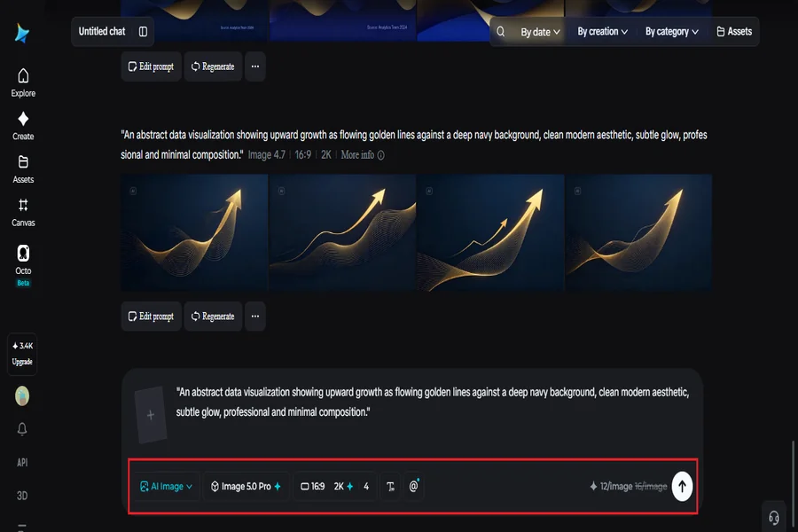The image size is (798, 532).
Task: Click Edit prompt in the top result row
Action: pos(151,66)
